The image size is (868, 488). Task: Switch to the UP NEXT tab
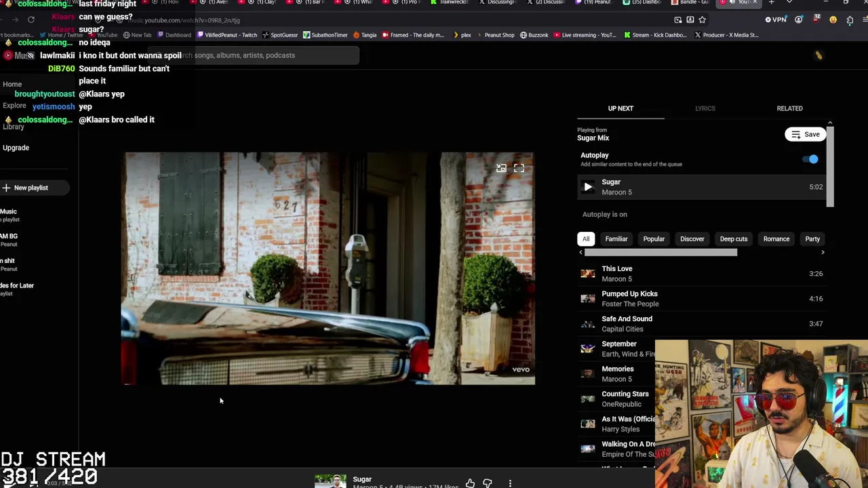click(620, 108)
